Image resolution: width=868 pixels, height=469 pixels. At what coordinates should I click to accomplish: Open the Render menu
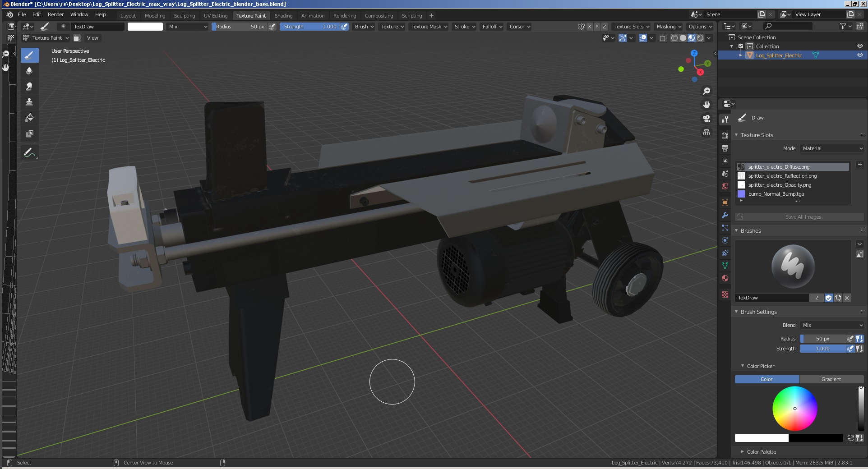56,14
